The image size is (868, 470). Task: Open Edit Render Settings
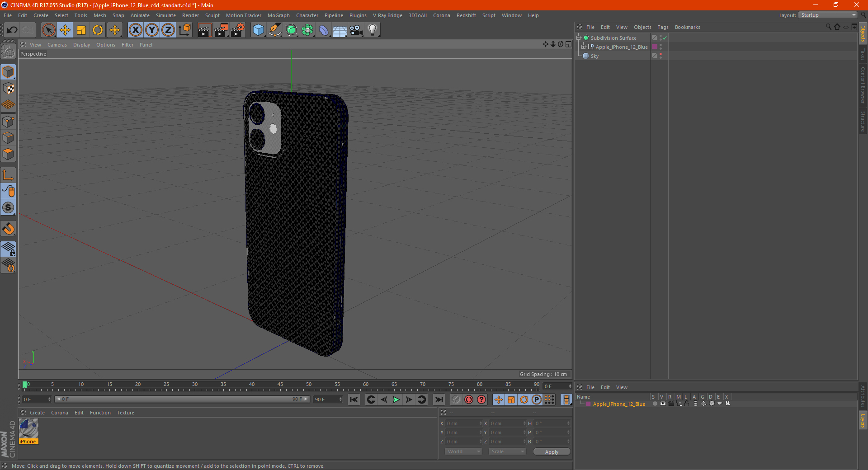238,30
